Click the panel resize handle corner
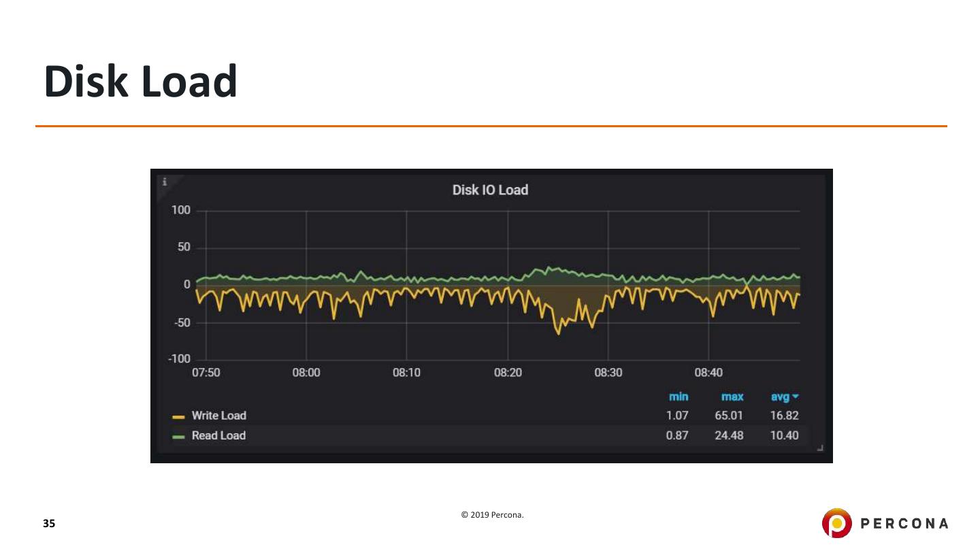 coord(820,448)
